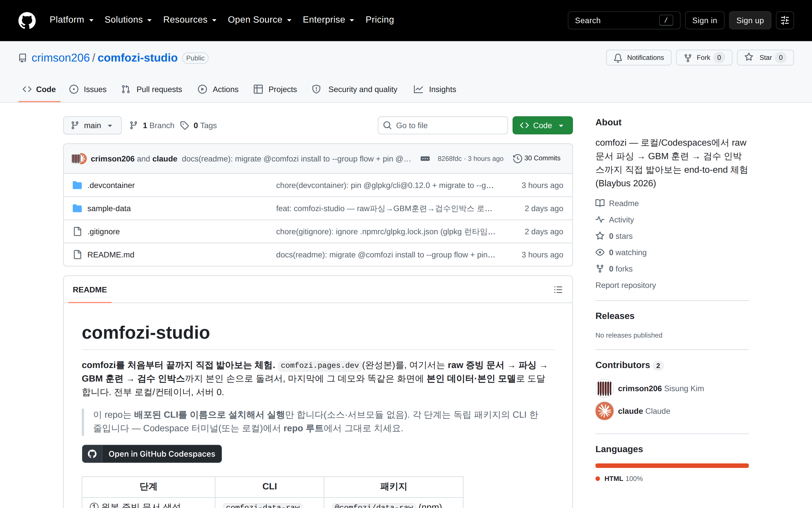The width and height of the screenshot is (812, 508).
Task: Select the Code tab
Action: [x=39, y=89]
